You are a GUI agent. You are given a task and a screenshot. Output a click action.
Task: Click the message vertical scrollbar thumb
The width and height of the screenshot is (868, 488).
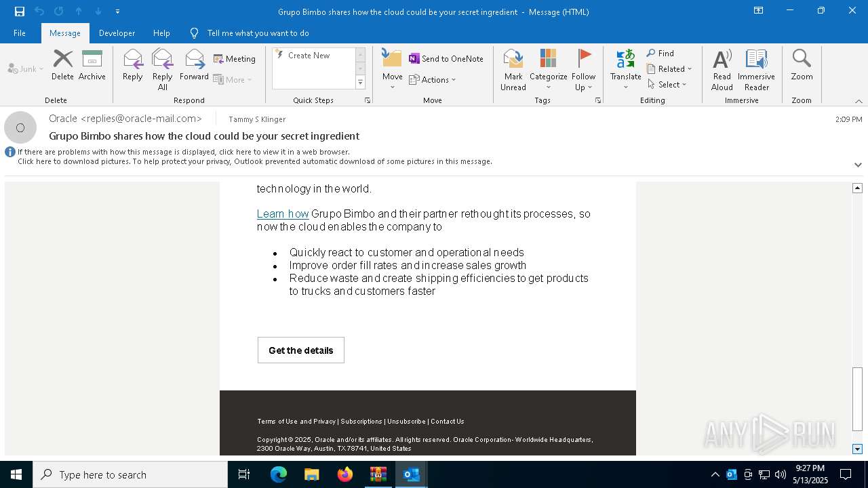tap(858, 399)
